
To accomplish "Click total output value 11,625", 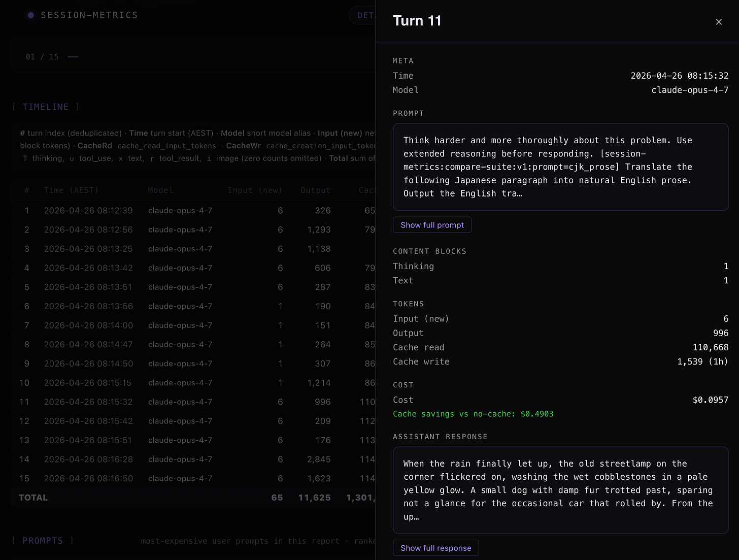I will (314, 498).
